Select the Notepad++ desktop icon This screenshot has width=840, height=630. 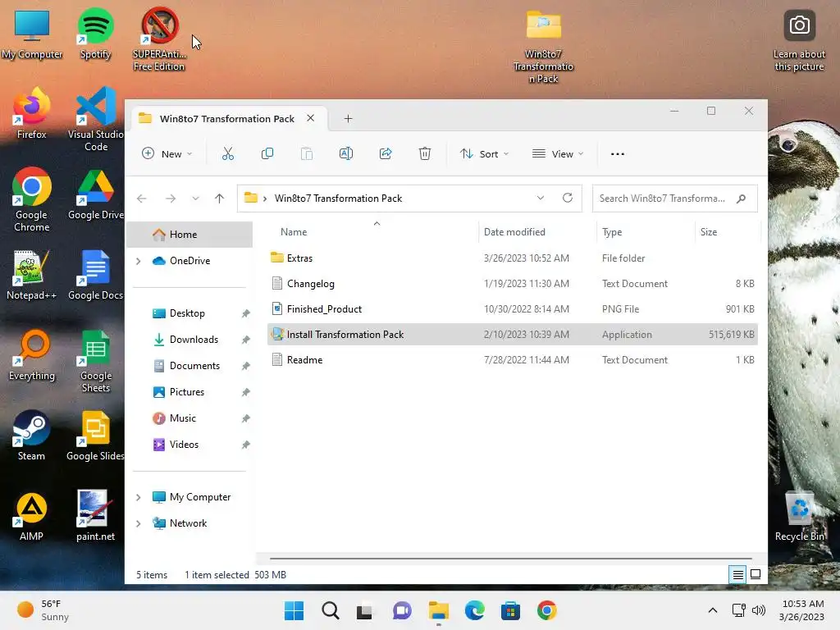click(32, 275)
